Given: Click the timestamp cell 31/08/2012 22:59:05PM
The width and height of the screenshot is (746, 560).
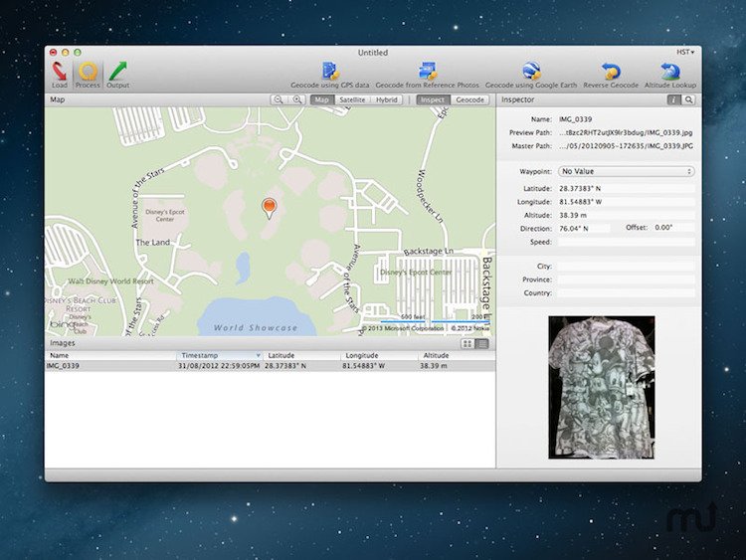Looking at the screenshot, I should click(x=219, y=366).
